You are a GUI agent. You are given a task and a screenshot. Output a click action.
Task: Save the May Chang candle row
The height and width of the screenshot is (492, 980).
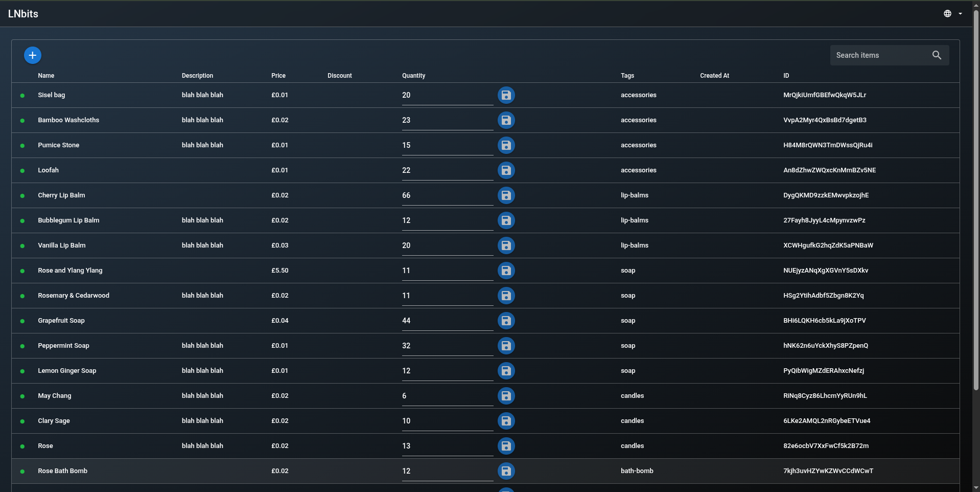[x=505, y=396]
